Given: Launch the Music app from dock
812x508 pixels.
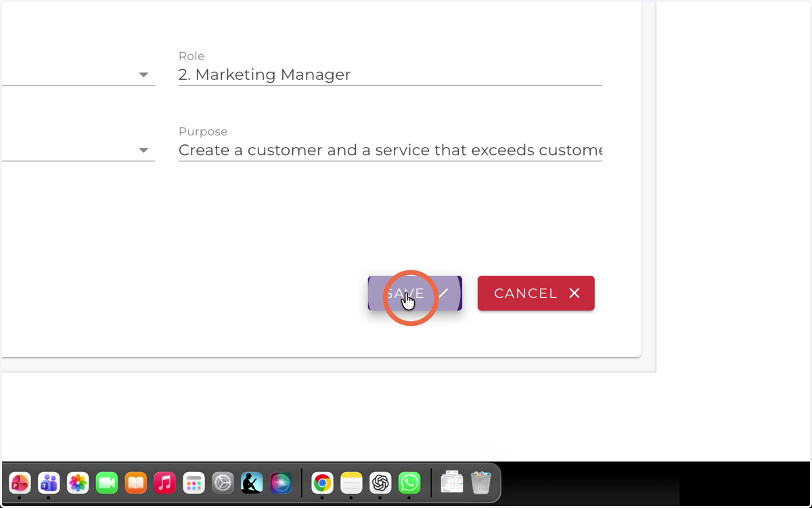Looking at the screenshot, I should pyautogui.click(x=164, y=483).
